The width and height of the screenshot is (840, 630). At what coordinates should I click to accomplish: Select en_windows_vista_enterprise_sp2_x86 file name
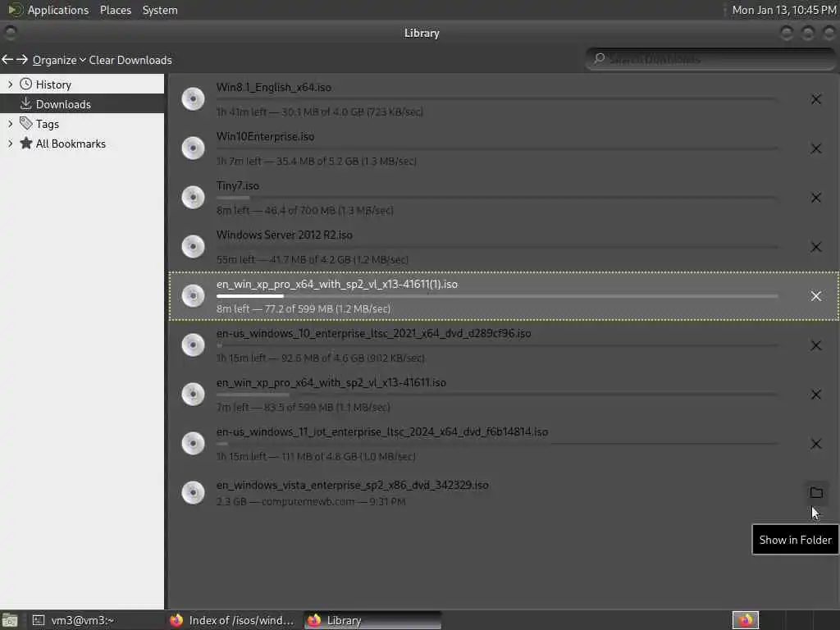point(353,485)
